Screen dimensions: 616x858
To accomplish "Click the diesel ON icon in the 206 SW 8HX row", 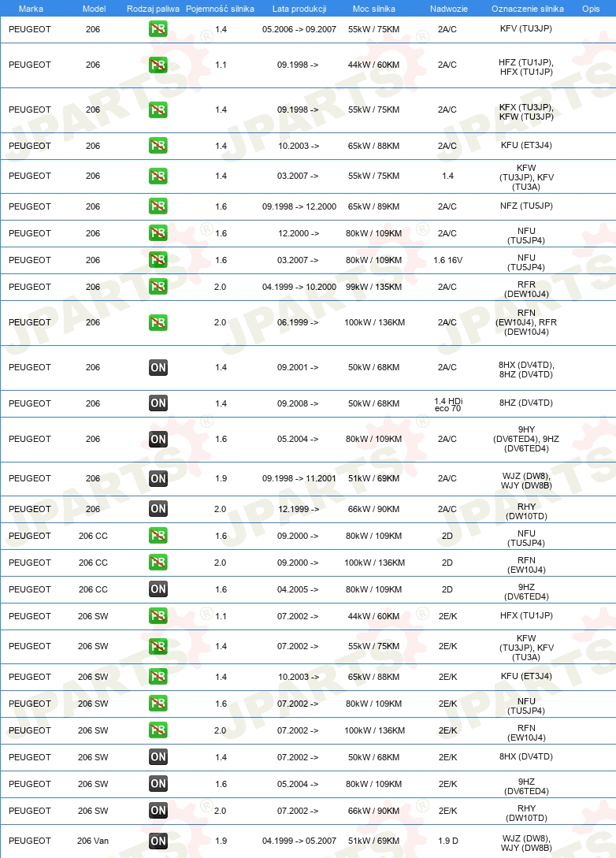I will coord(158,757).
